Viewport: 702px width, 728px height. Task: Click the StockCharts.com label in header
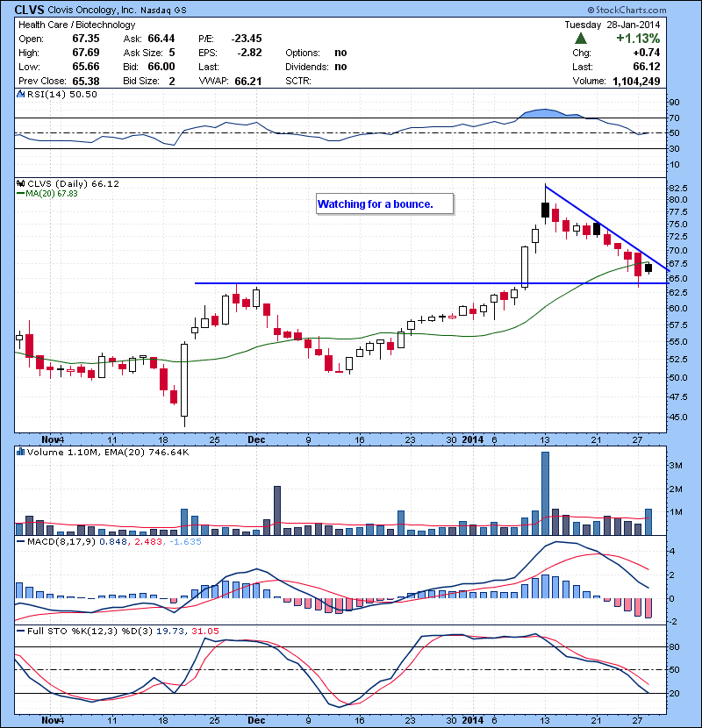(x=627, y=10)
